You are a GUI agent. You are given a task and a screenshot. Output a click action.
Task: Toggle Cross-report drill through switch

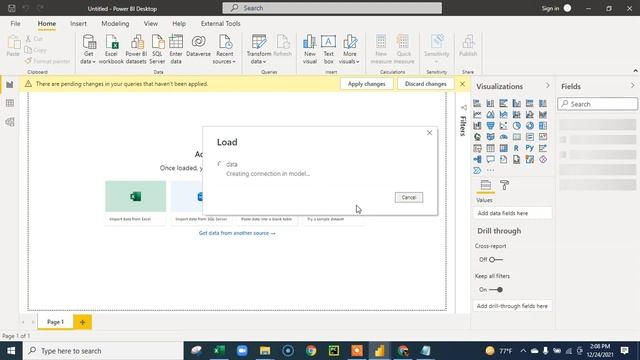pyautogui.click(x=496, y=260)
